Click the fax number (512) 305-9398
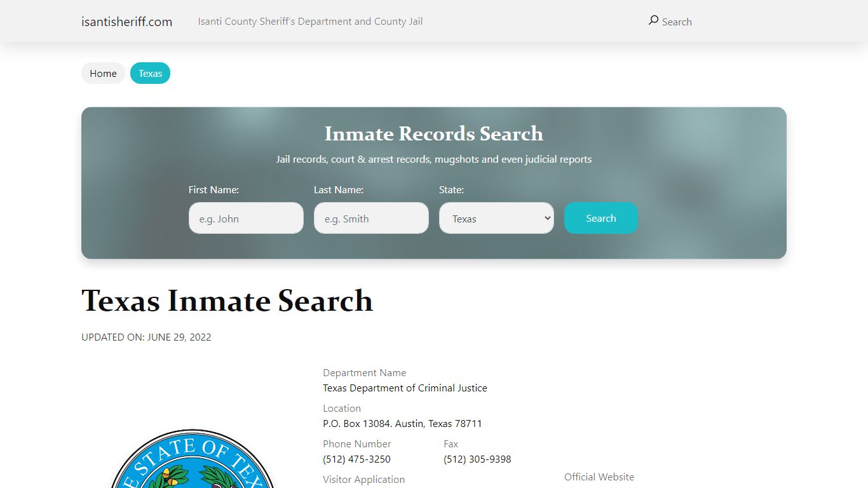Image resolution: width=868 pixels, height=488 pixels. (477, 459)
